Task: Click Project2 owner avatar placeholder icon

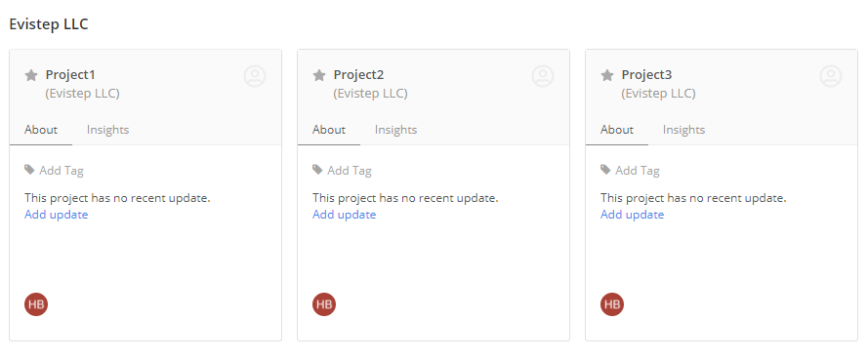Action: pos(543,76)
